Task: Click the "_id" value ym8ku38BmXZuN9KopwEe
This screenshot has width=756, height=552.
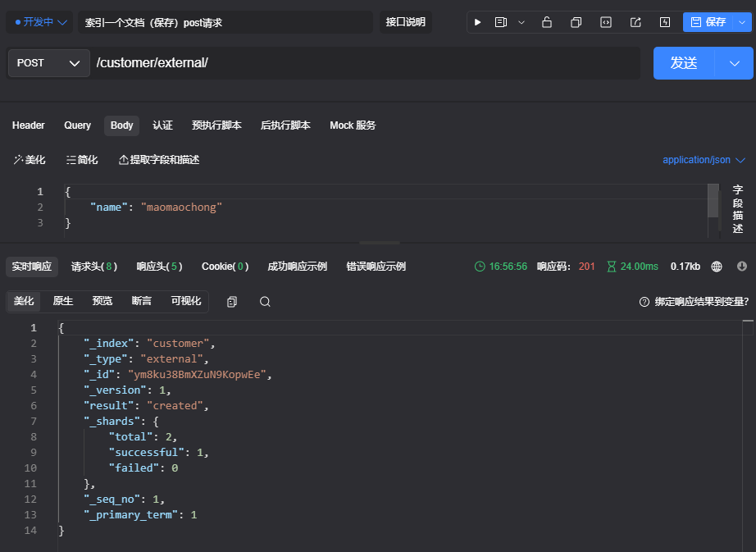Action: coord(197,375)
